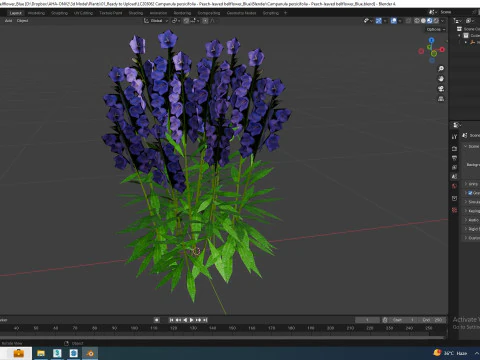Toggle viewport overlays
The image size is (480, 360).
point(394,21)
